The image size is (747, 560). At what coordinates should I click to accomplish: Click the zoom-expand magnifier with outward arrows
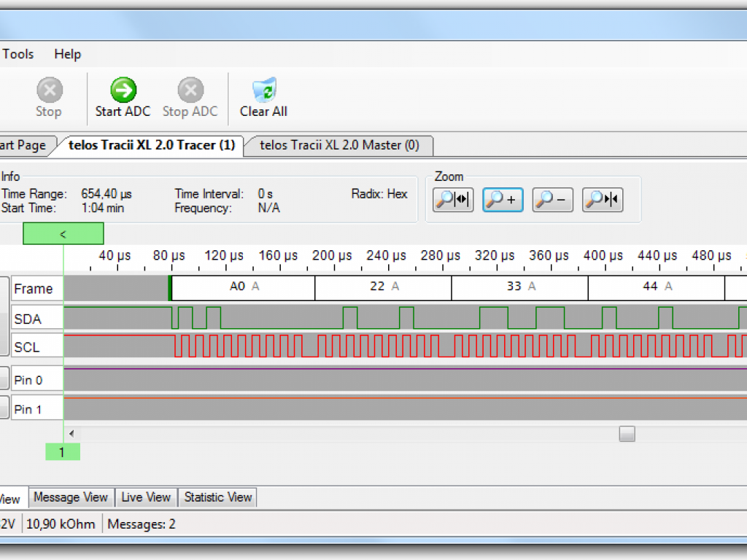[x=453, y=199]
